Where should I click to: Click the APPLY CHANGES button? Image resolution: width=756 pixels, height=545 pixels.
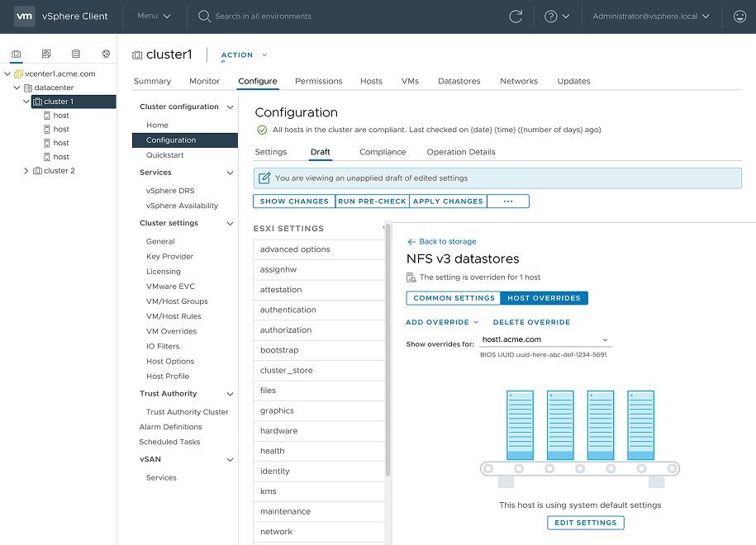(x=448, y=201)
